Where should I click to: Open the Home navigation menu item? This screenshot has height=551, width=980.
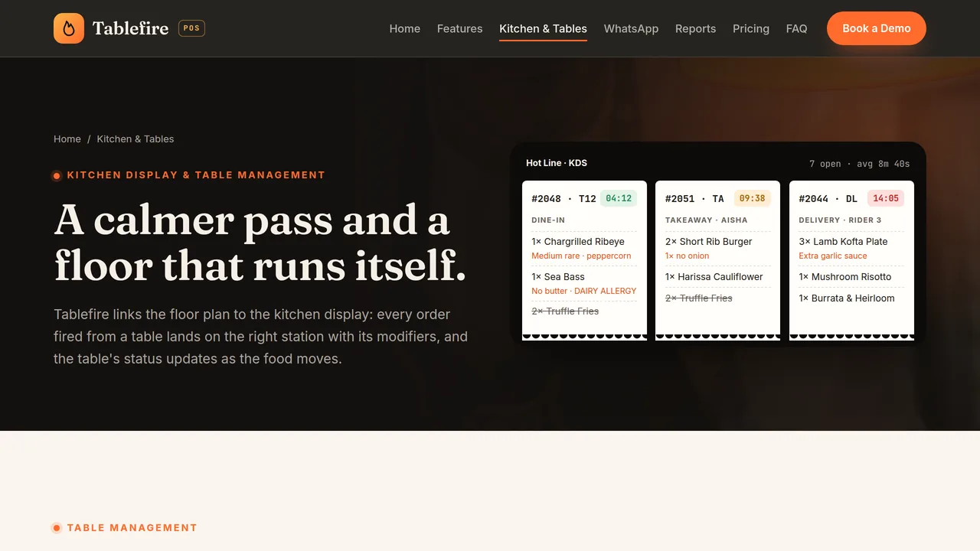[404, 28]
